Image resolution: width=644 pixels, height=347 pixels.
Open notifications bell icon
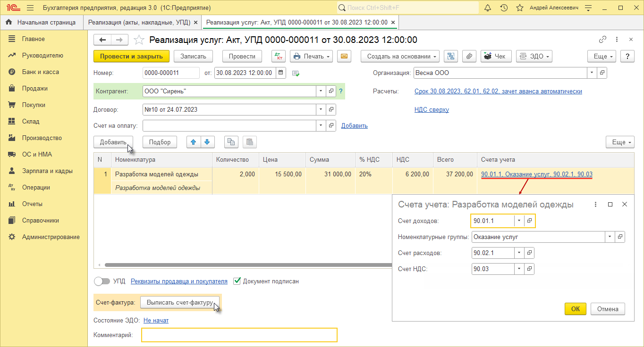point(488,8)
